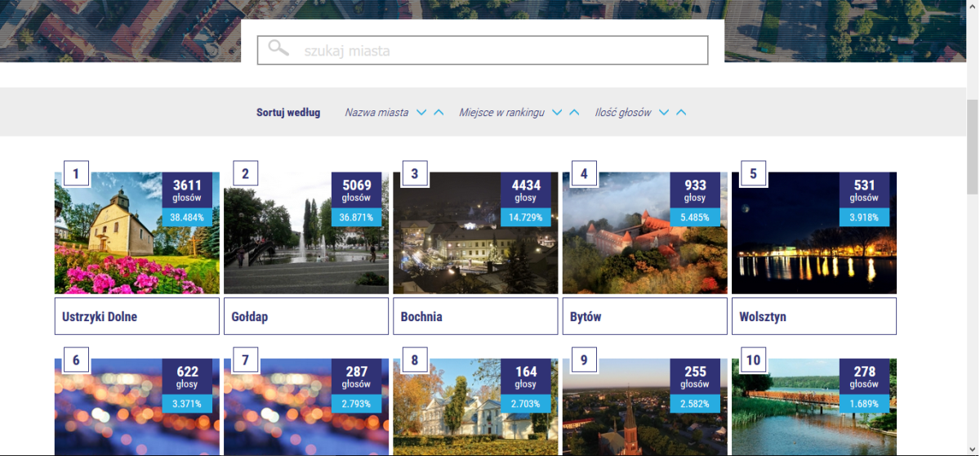Click the '287 głosów' vote count
This screenshot has height=456, width=980.
click(356, 377)
